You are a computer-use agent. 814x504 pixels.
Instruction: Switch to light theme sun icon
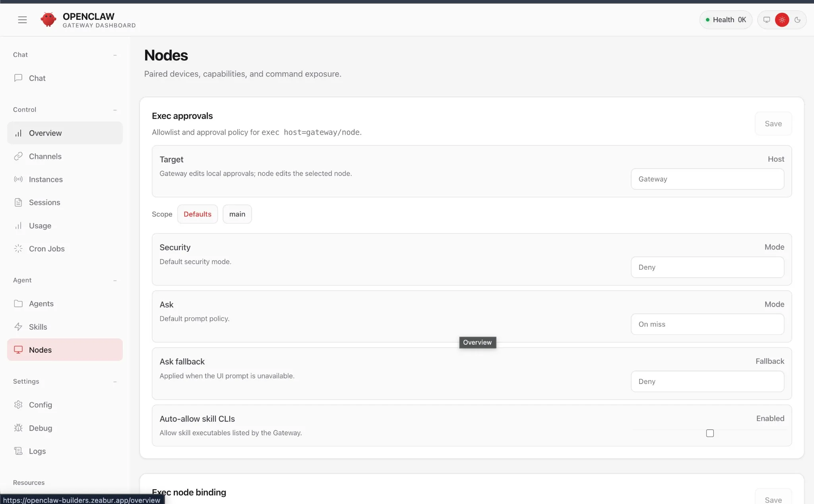[782, 20]
